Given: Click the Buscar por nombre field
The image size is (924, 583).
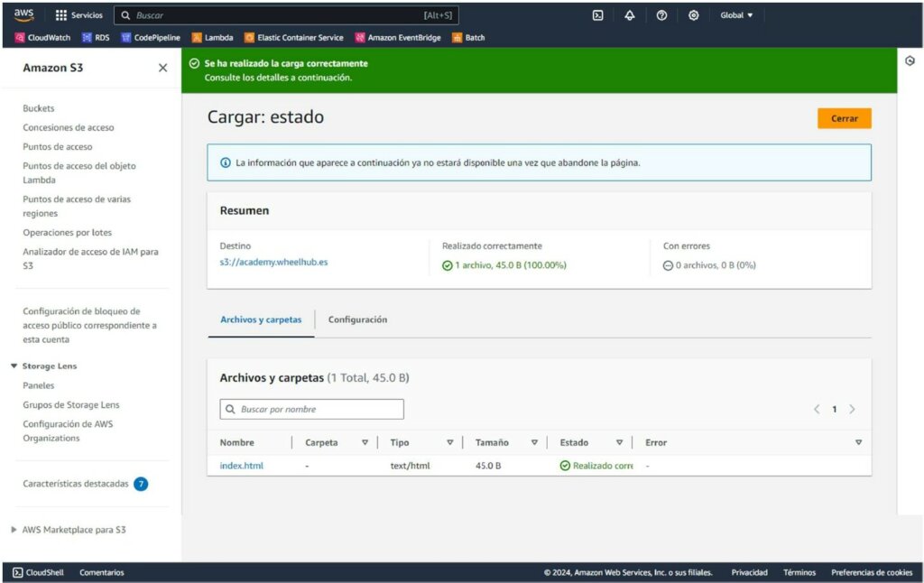Looking at the screenshot, I should 311,409.
